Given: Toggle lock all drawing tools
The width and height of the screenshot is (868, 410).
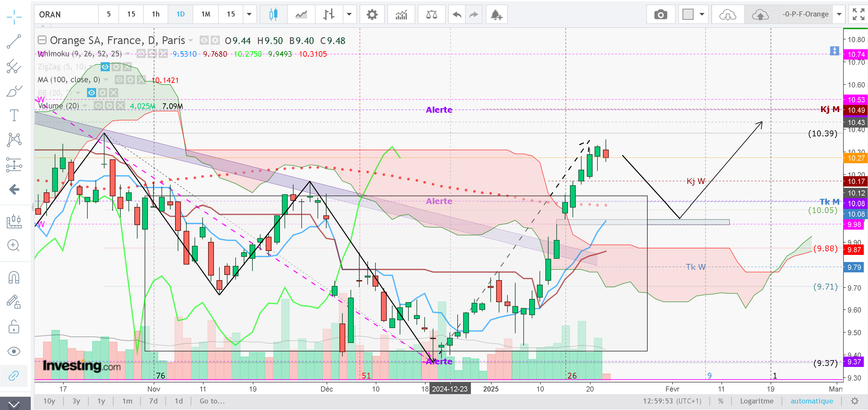Looking at the screenshot, I should point(14,326).
